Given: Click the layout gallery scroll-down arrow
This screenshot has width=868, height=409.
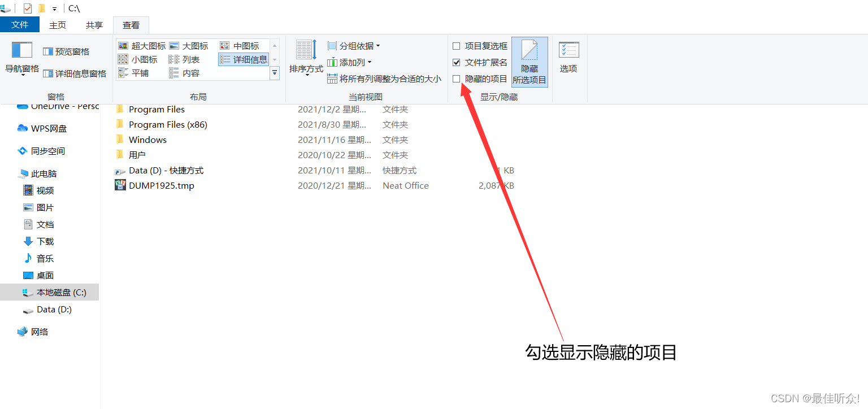Looking at the screenshot, I should pyautogui.click(x=275, y=59).
